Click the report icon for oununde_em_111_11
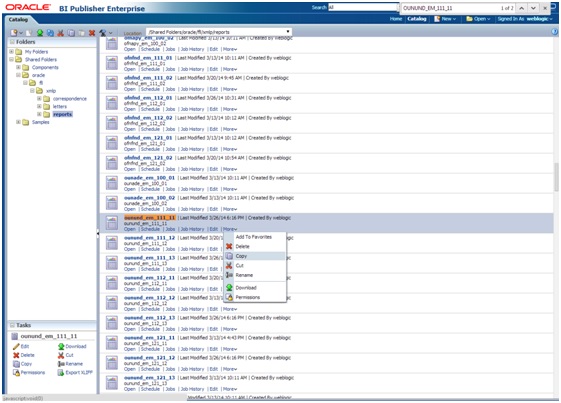 (112, 223)
